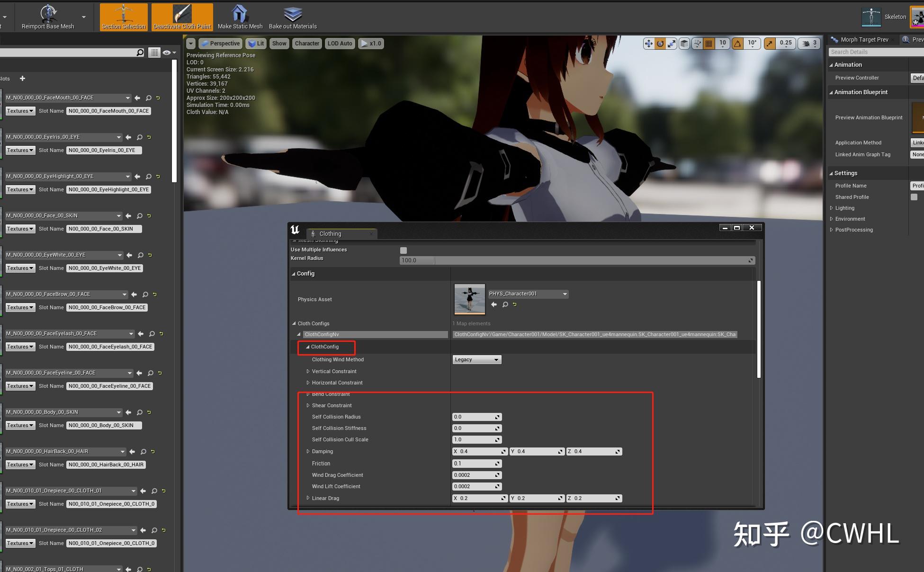The height and width of the screenshot is (572, 924).
Task: Enable the Use Multiple Influences checkbox
Action: pos(403,250)
